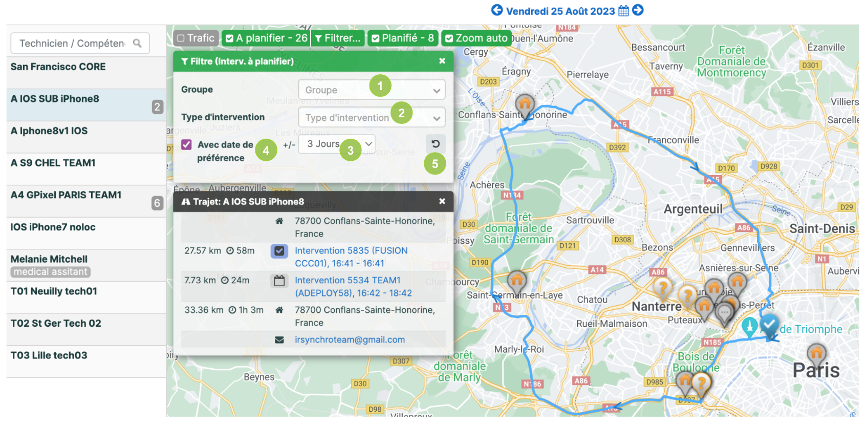Image resolution: width=868 pixels, height=424 pixels.
Task: Select San Francisco CORE technician
Action: coord(86,73)
